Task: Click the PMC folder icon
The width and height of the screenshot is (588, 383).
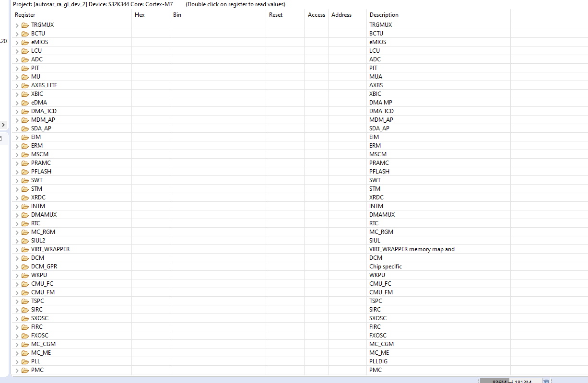Action: coord(25,370)
